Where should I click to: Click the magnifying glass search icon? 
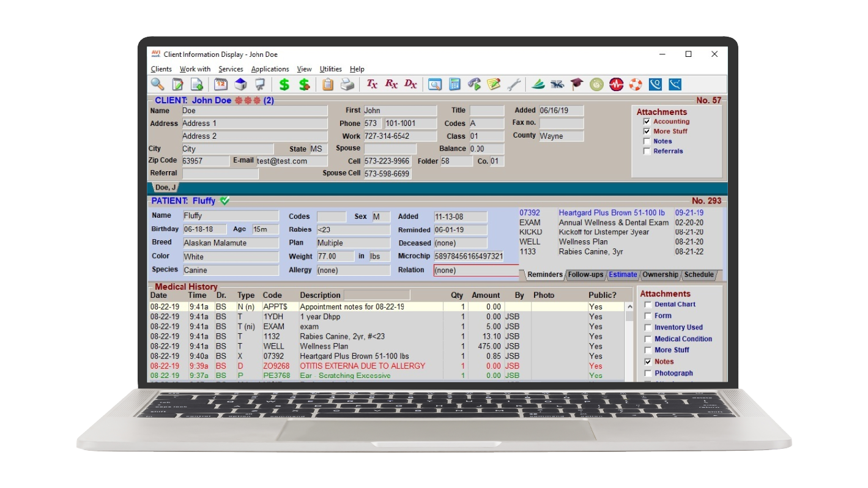[158, 84]
